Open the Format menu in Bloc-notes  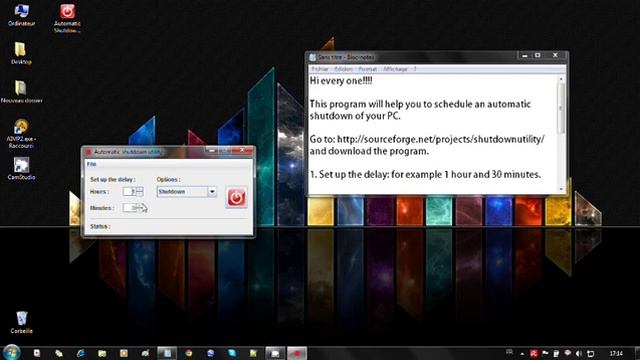367,69
